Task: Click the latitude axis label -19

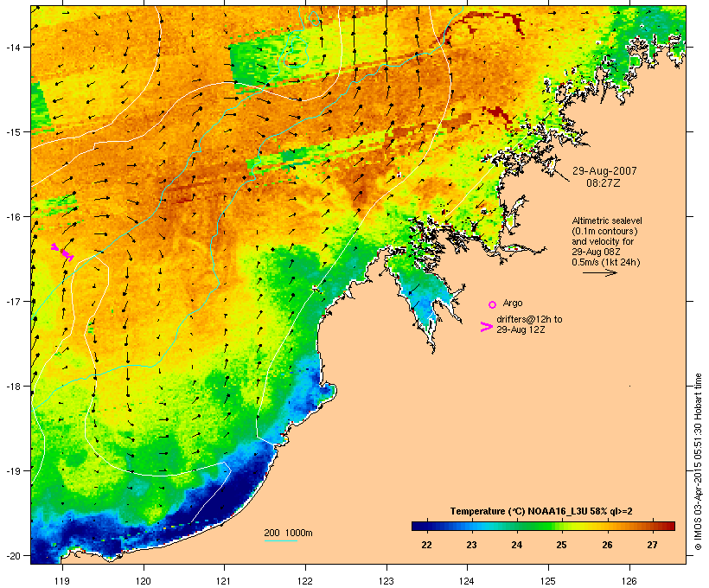Action: click(12, 471)
